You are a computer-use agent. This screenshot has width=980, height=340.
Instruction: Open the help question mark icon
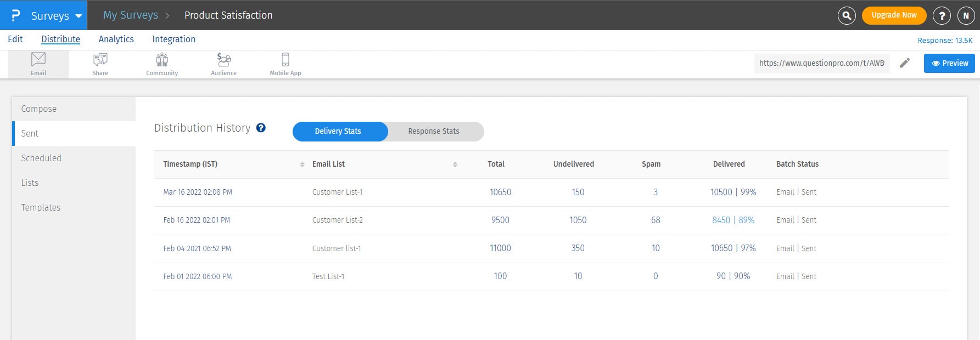942,15
